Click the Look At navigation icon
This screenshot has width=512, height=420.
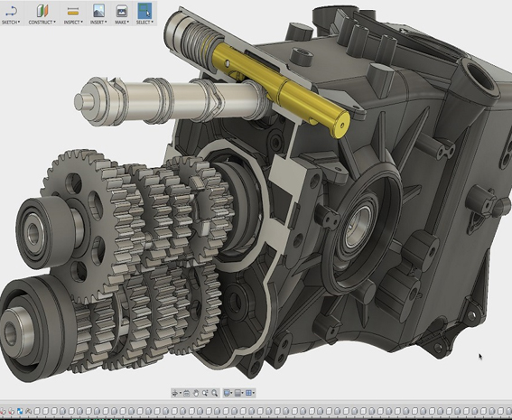pyautogui.click(x=186, y=393)
